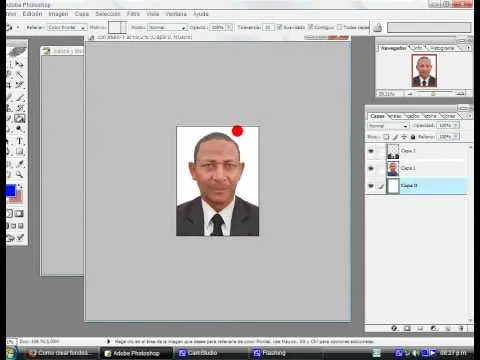Viewport: 480px width, 360px height.
Task: Open the Ventana menu
Action: 176,14
